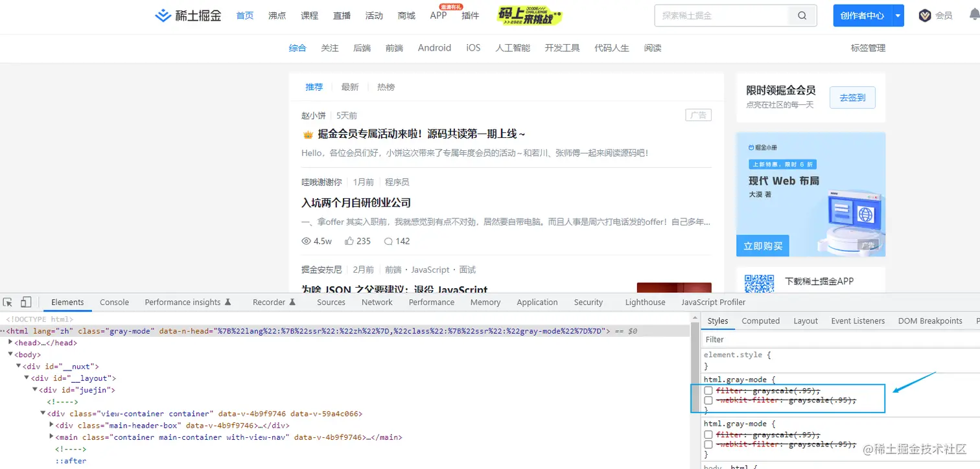
Task: Open the DOM Breakpoints pane
Action: coord(930,321)
